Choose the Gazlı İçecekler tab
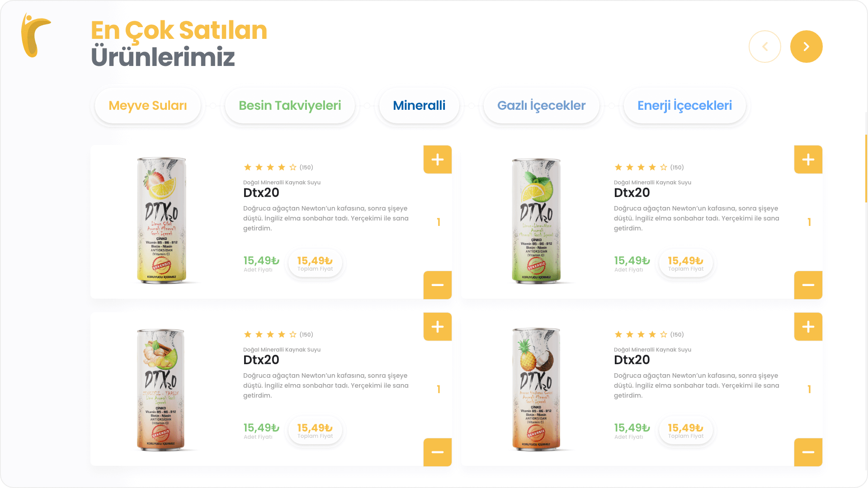The image size is (868, 488). [x=541, y=106]
